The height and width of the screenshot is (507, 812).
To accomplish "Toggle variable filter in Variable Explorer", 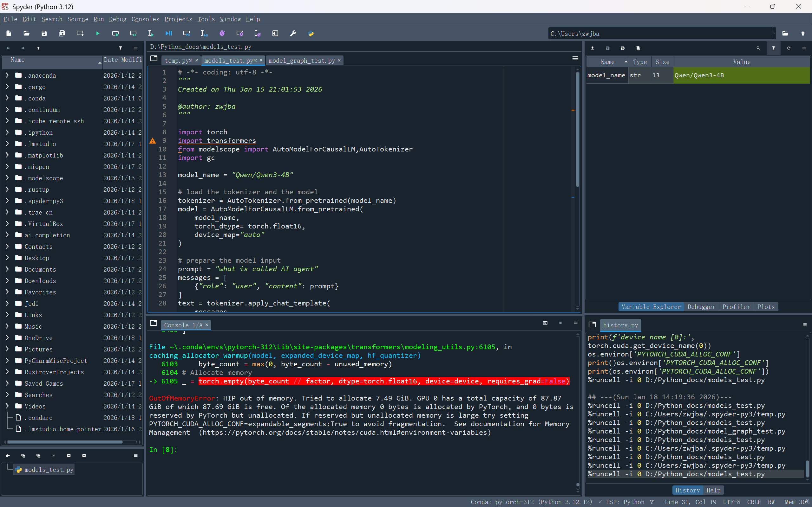I will (x=773, y=48).
